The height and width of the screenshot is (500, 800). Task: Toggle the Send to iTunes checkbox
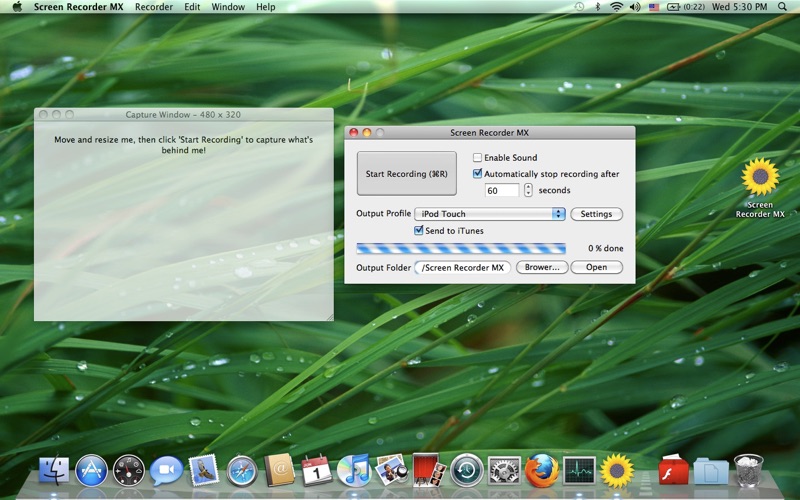419,231
